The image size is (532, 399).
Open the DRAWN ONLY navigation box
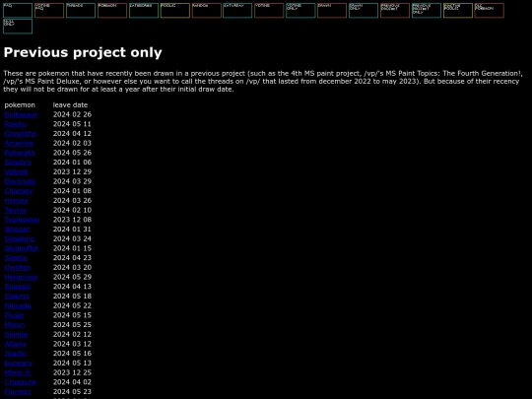coord(364,11)
